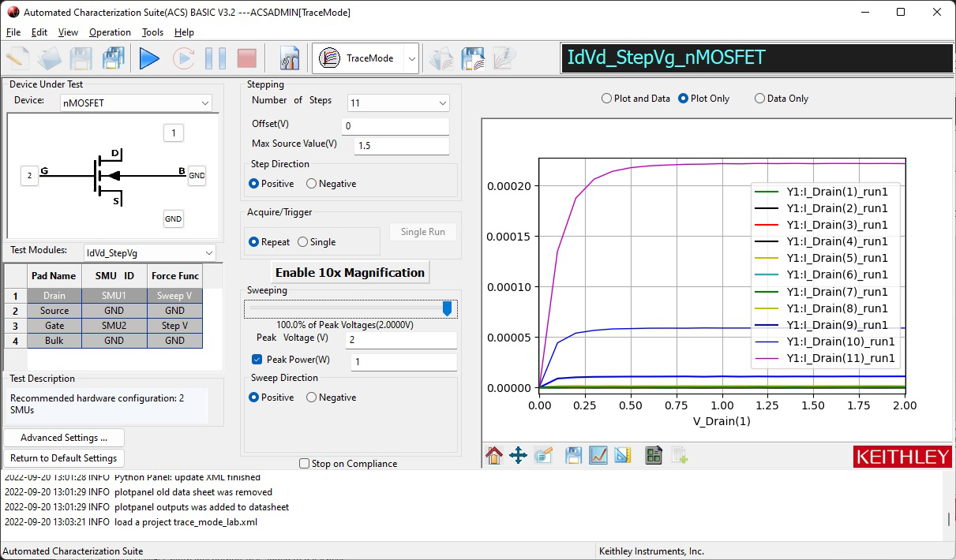Enable Stop on Compliance checkbox
The image size is (956, 560).
coord(304,464)
